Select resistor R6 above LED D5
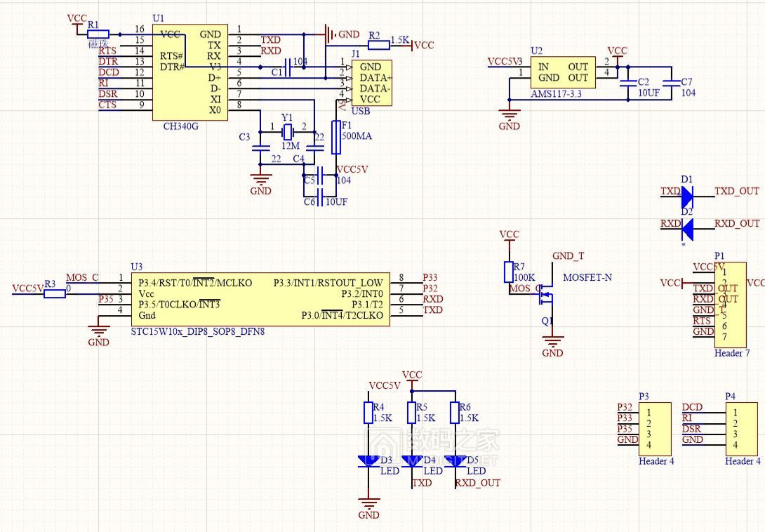This screenshot has width=765, height=532. [x=455, y=413]
